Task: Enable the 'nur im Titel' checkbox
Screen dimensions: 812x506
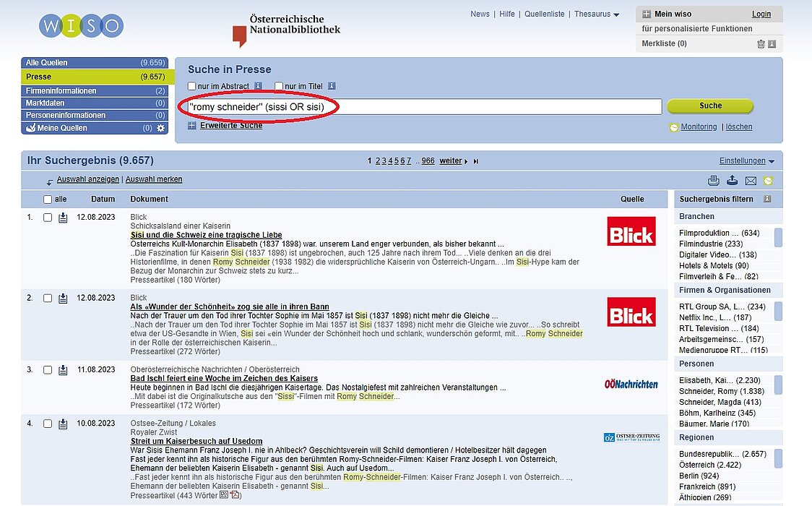Action: click(279, 86)
